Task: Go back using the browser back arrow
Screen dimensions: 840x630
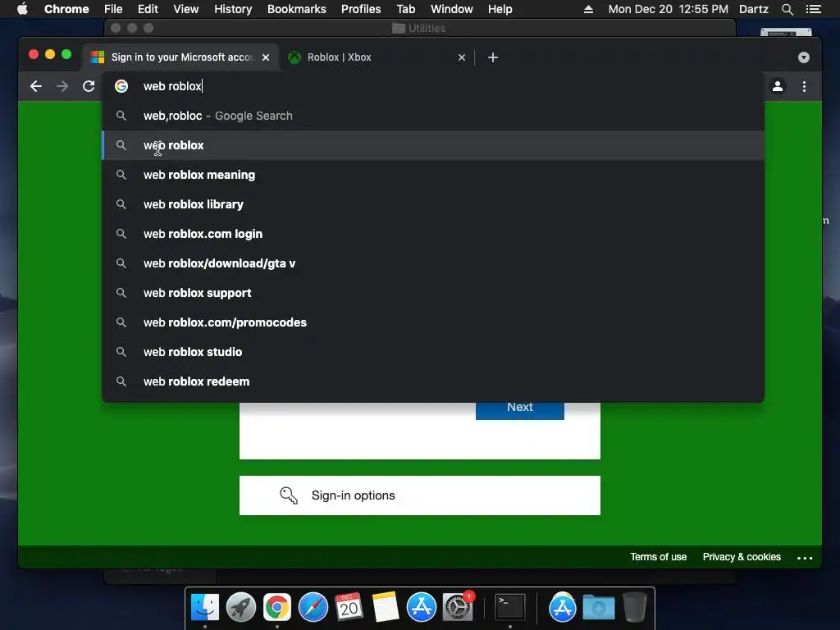Action: click(36, 86)
